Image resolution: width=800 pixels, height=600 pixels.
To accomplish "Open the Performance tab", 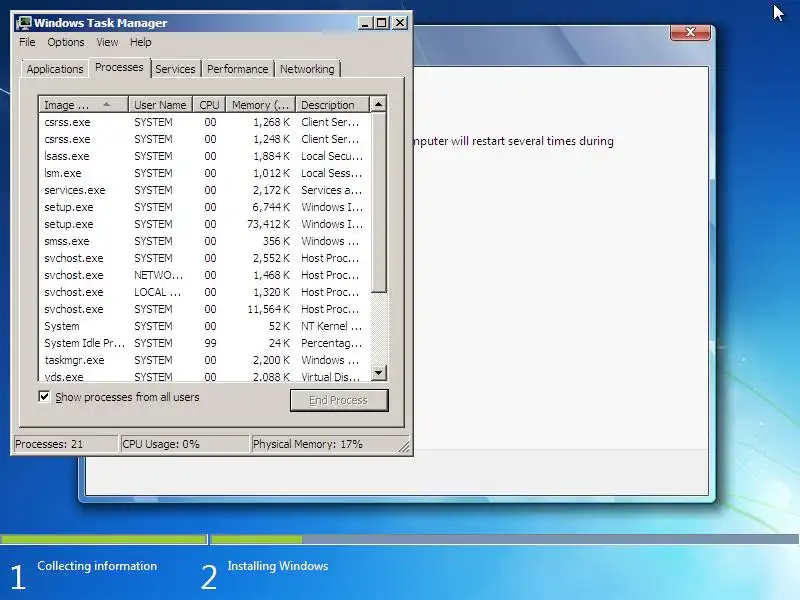I will pyautogui.click(x=237, y=69).
